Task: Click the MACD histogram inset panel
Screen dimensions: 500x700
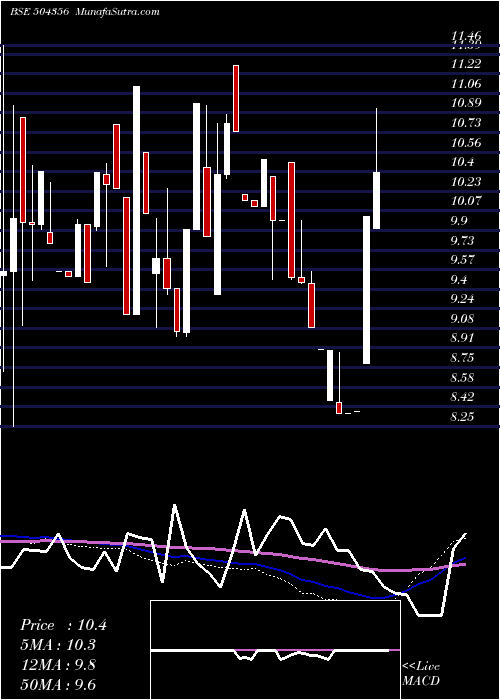Action: [275, 650]
